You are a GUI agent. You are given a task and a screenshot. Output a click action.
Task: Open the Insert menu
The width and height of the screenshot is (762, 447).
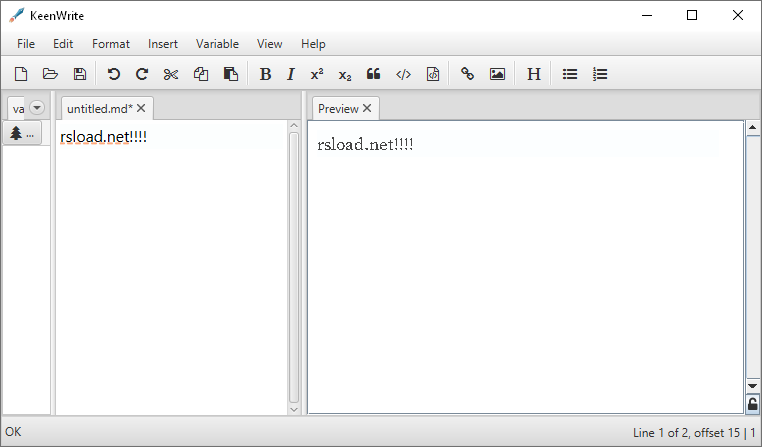[163, 44]
